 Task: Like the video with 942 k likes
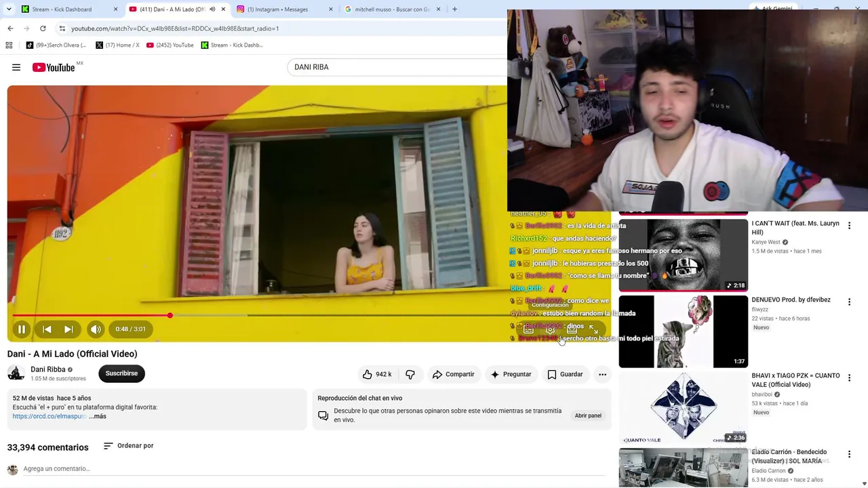coord(377,374)
